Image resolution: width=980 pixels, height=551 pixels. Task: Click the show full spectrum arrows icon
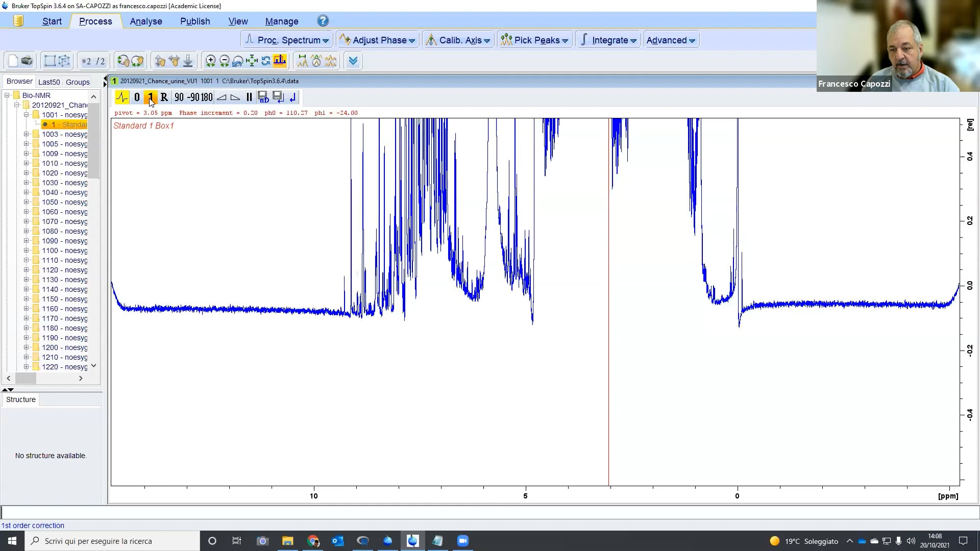pyautogui.click(x=252, y=61)
